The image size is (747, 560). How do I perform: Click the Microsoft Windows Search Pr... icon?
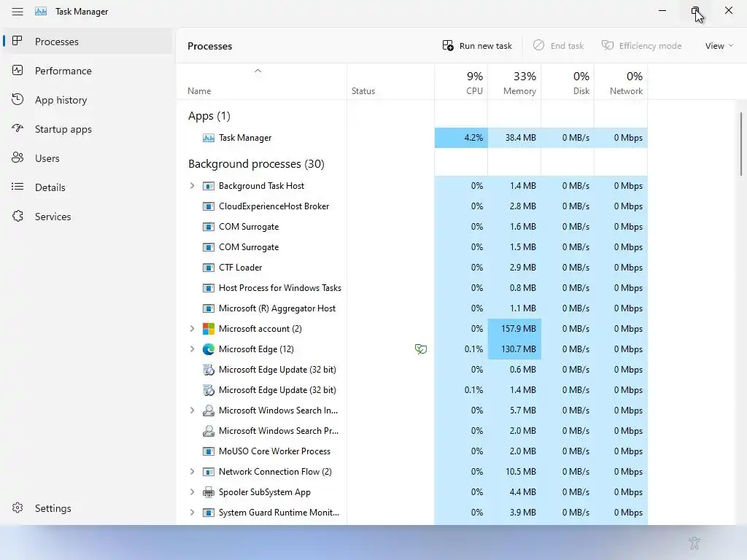coord(209,431)
